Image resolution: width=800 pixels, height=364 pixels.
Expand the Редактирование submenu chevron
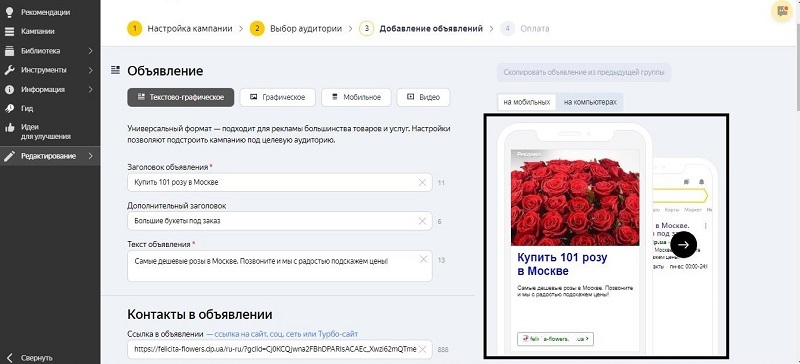90,156
